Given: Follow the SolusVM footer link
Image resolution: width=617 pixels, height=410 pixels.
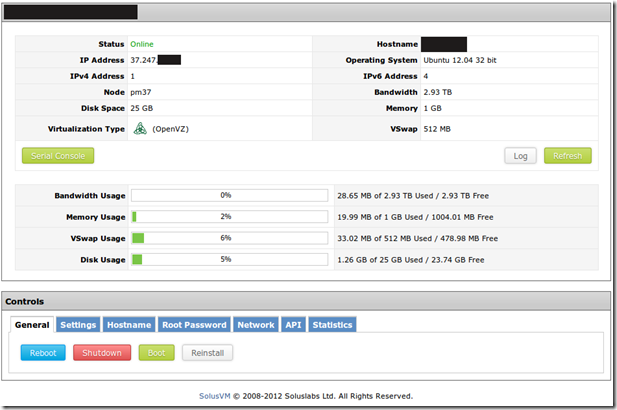Looking at the screenshot, I should pyautogui.click(x=214, y=396).
